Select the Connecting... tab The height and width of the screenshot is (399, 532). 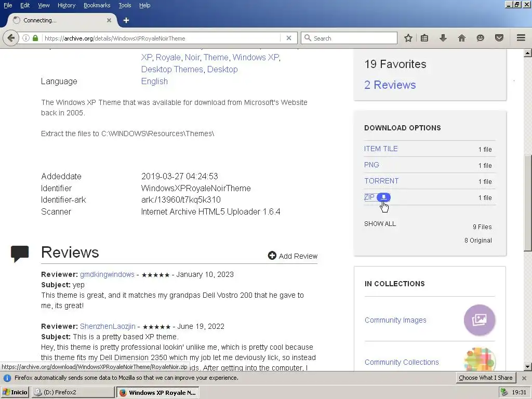tap(61, 20)
